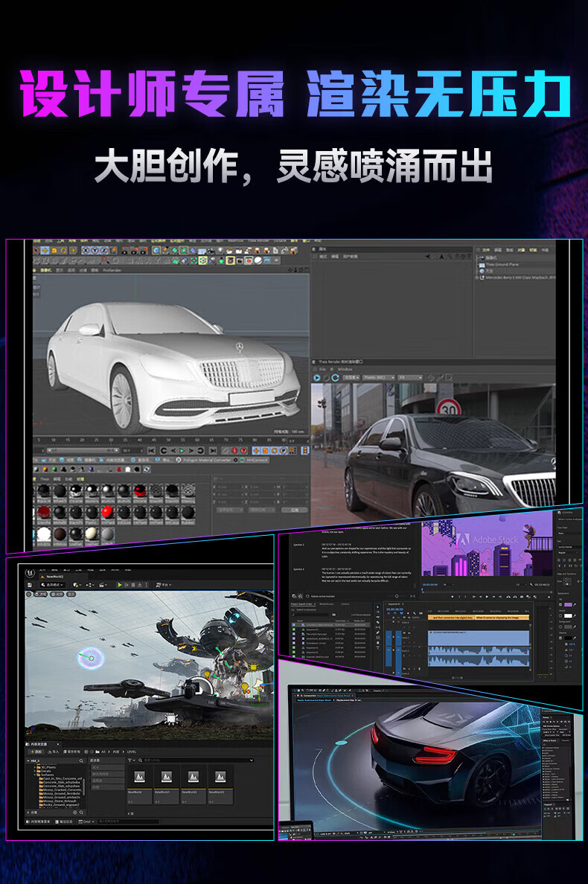Select the NewWorld level thumbnail
The image size is (588, 884).
pos(140,785)
